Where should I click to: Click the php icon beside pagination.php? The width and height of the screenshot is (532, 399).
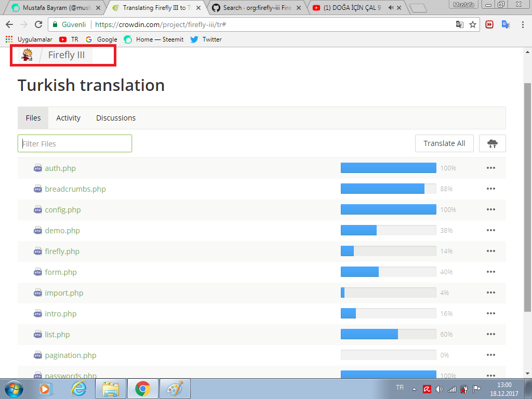coord(37,355)
